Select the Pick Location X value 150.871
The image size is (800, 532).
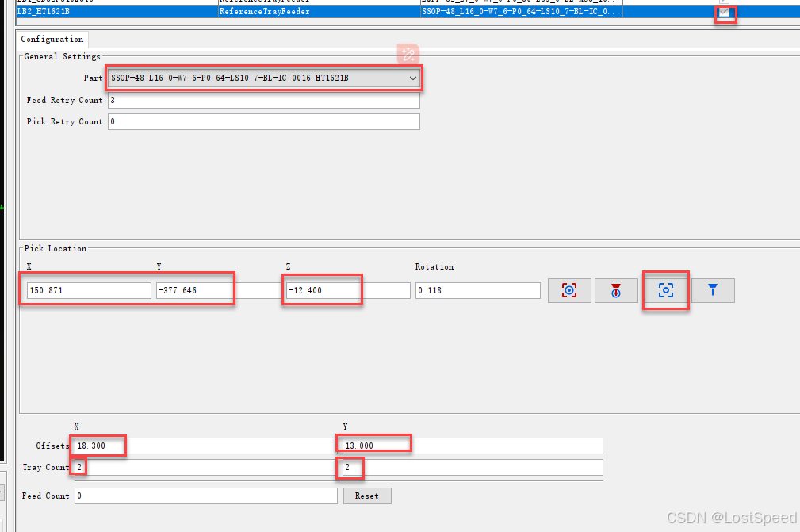(87, 290)
